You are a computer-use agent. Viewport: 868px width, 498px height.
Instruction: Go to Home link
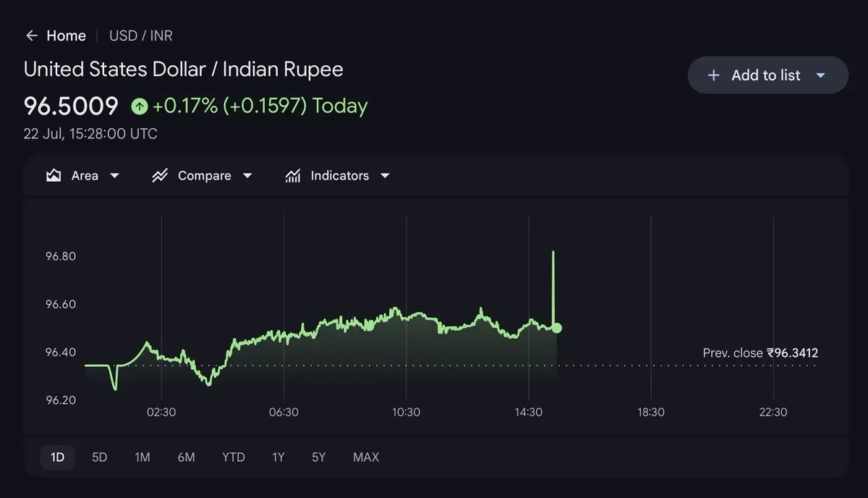point(66,35)
